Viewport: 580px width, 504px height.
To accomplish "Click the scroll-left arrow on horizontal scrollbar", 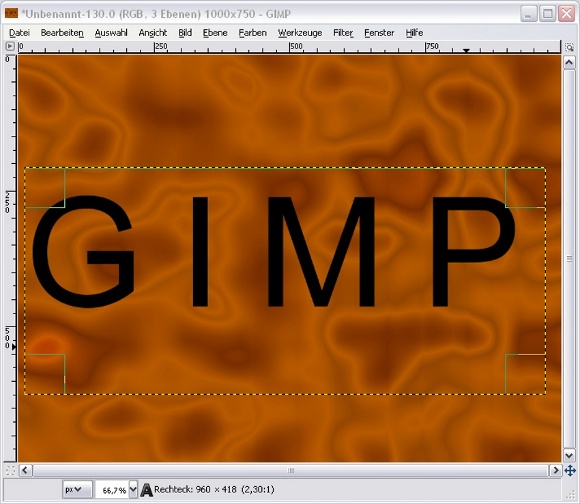I will [x=25, y=470].
